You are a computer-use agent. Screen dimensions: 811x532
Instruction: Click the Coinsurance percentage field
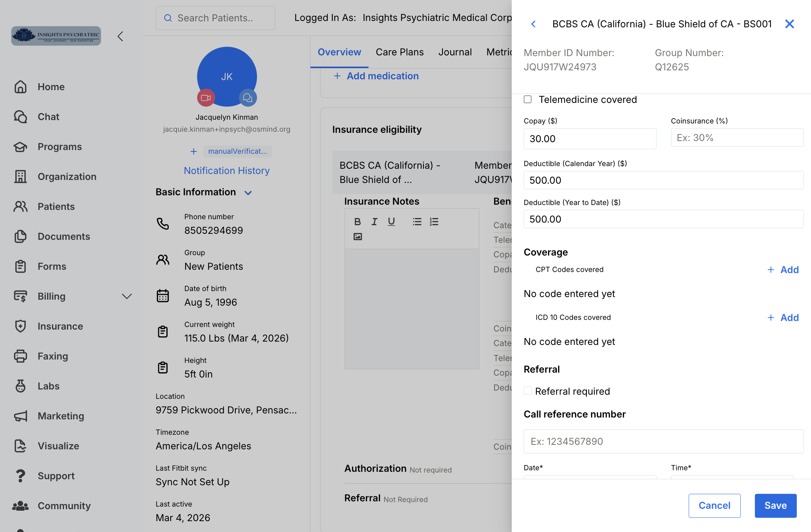[737, 138]
